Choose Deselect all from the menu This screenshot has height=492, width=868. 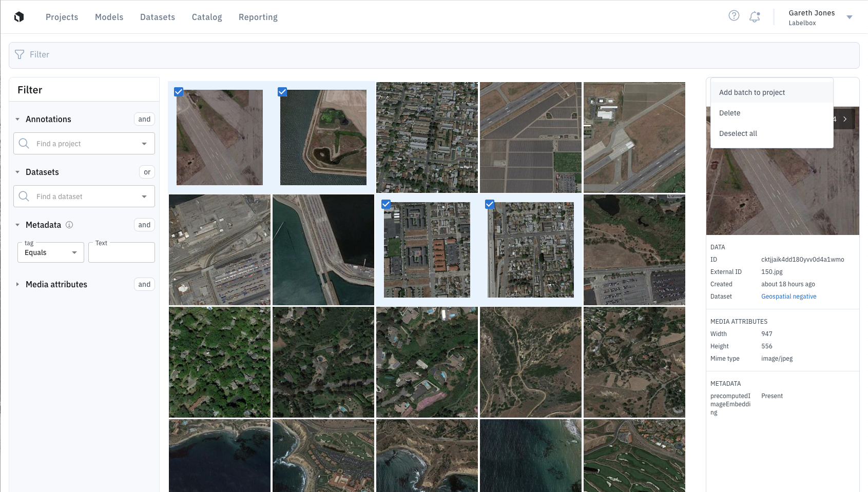771,133
